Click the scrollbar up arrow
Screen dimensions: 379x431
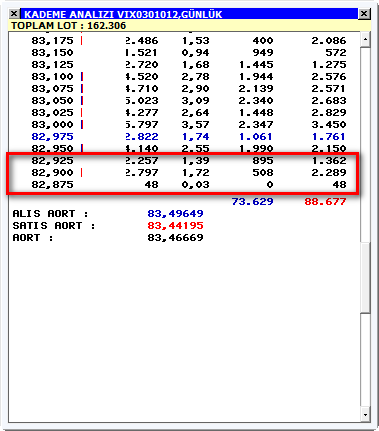click(365, 40)
